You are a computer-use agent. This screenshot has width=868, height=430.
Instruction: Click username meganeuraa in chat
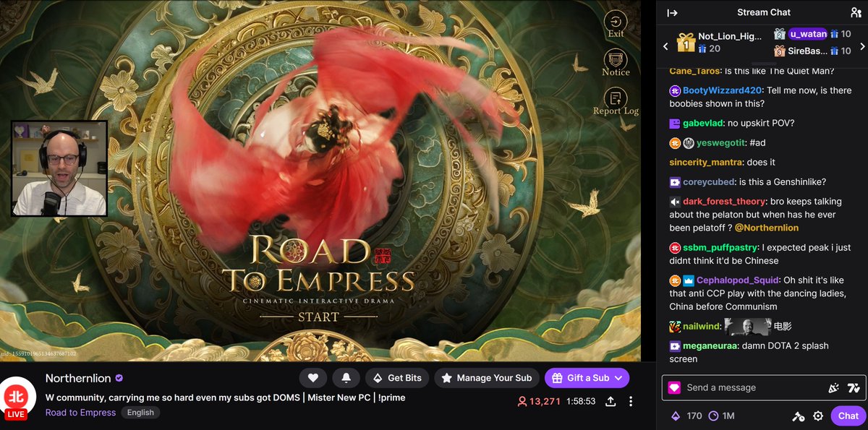click(x=711, y=345)
